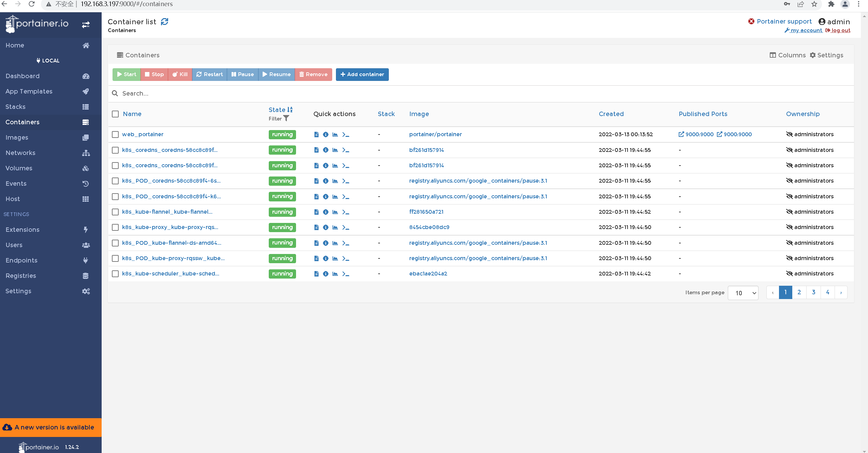The width and height of the screenshot is (868, 453).
Task: Click sidebar toggle arrows icon
Action: coord(86,25)
